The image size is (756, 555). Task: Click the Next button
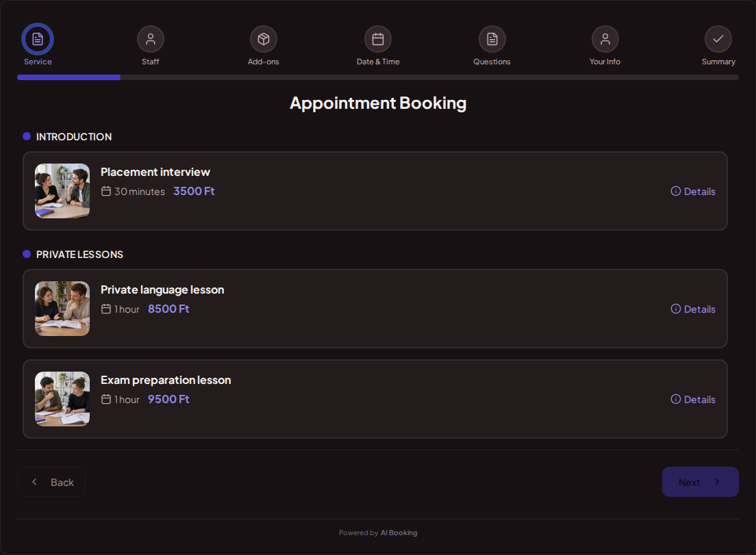pos(700,482)
